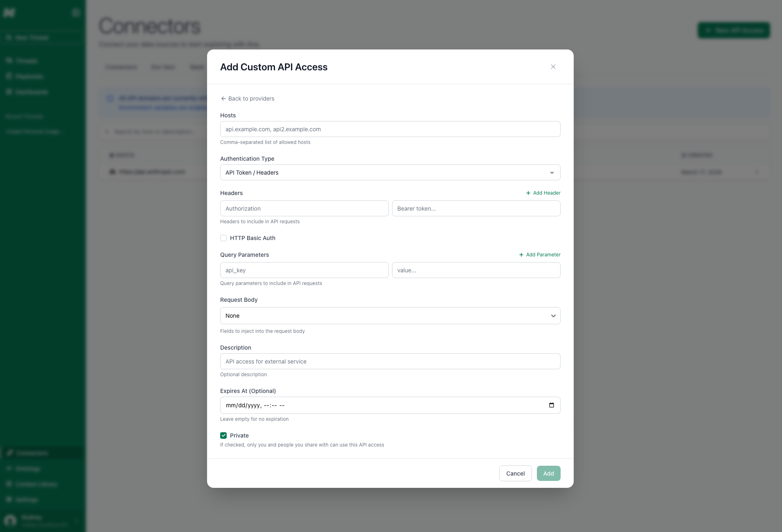Select the Threads icon in the sidebar
This screenshot has height=532, width=782.
tap(9, 61)
